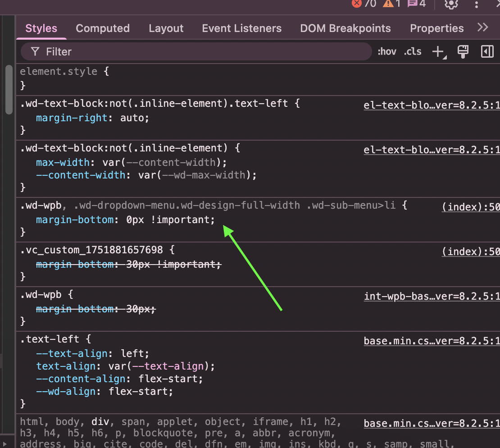
Task: Open the DevTools kebab menu
Action: click(477, 4)
